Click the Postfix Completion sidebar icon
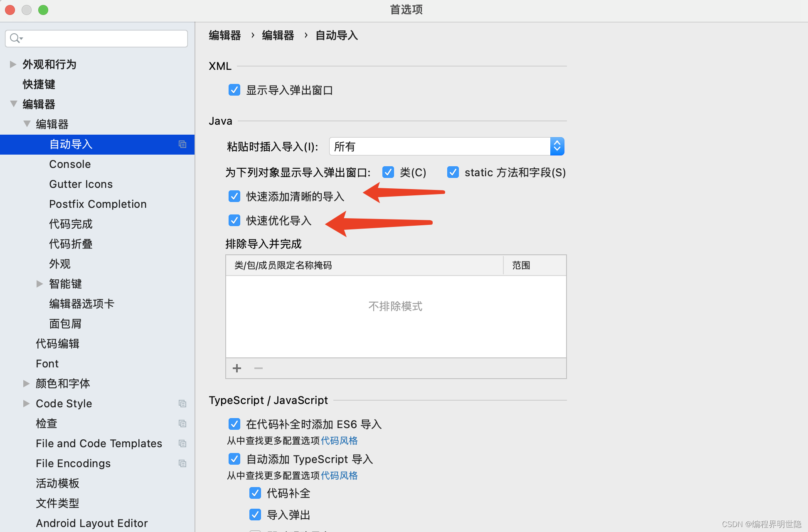 click(97, 204)
